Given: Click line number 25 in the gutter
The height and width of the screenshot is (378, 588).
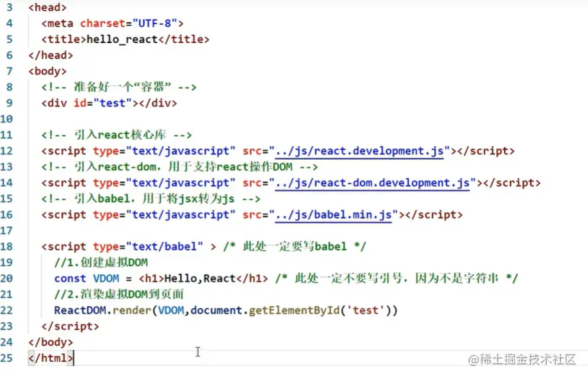Looking at the screenshot, I should click(x=6, y=358).
